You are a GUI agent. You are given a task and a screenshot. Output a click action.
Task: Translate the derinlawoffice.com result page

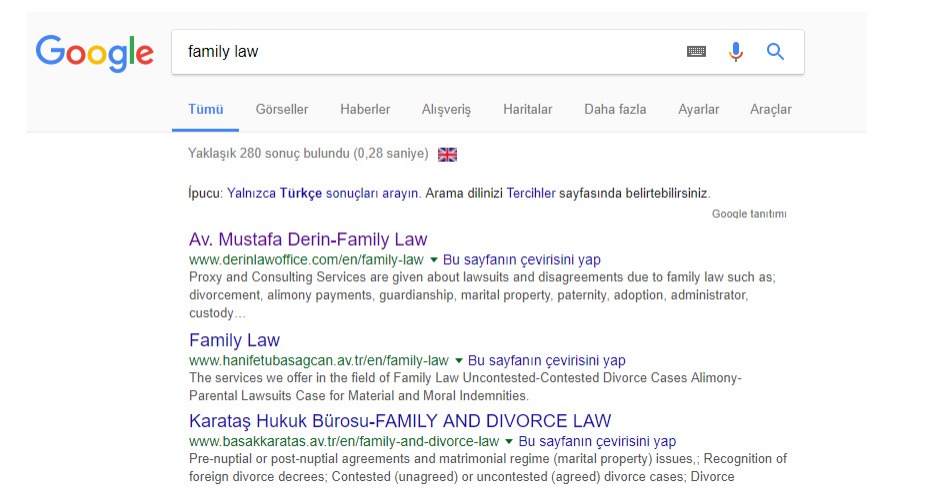(521, 260)
